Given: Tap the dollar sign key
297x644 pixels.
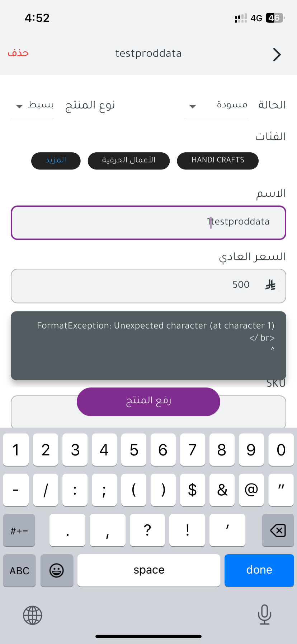Looking at the screenshot, I should click(192, 490).
